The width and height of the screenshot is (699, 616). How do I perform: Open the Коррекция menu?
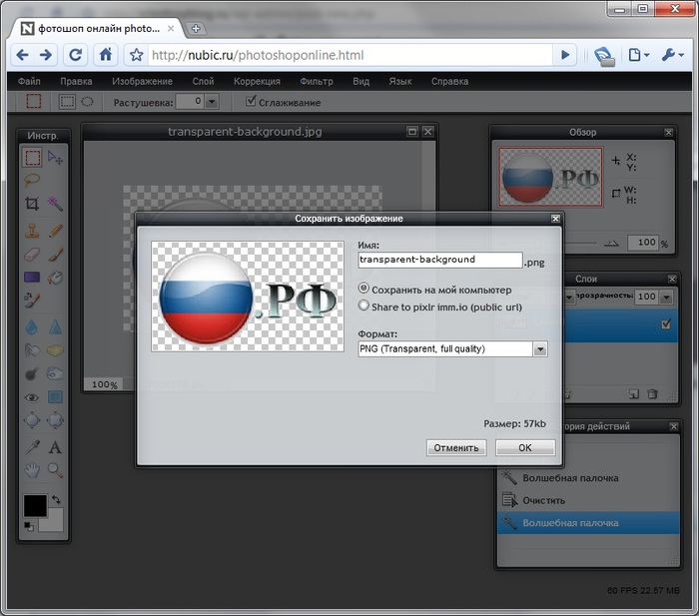[x=257, y=82]
